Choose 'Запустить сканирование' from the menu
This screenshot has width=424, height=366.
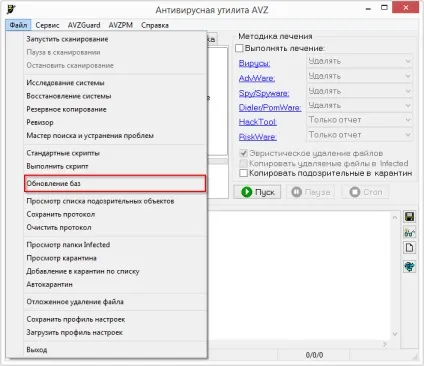(115, 39)
